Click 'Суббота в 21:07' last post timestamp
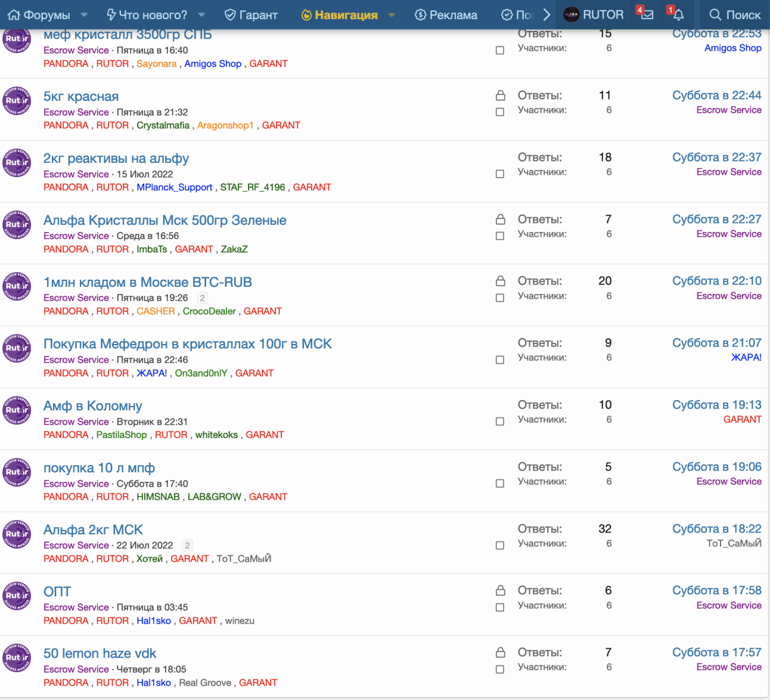Viewport: 770px width, 700px height. tap(717, 343)
